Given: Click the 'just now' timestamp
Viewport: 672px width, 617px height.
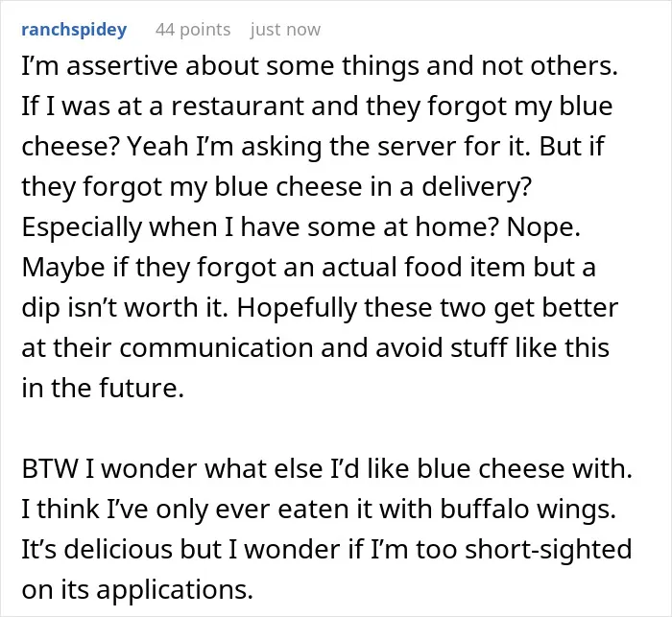Looking at the screenshot, I should [285, 30].
